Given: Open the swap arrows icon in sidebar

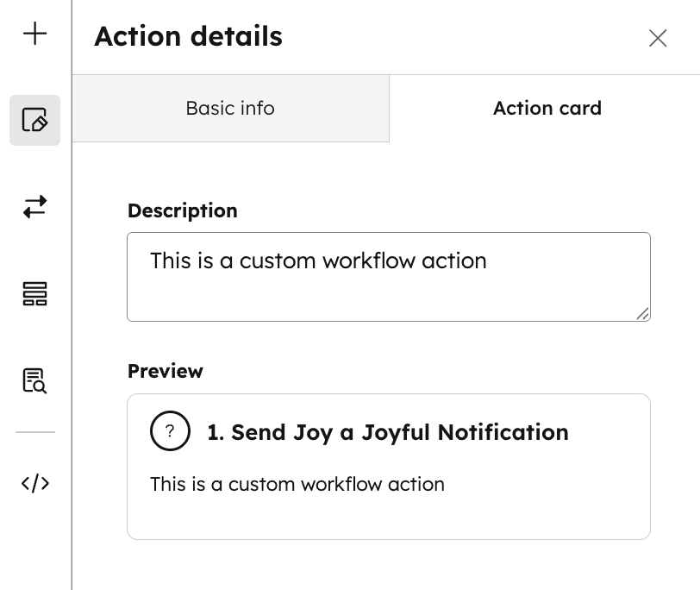Looking at the screenshot, I should [34, 207].
